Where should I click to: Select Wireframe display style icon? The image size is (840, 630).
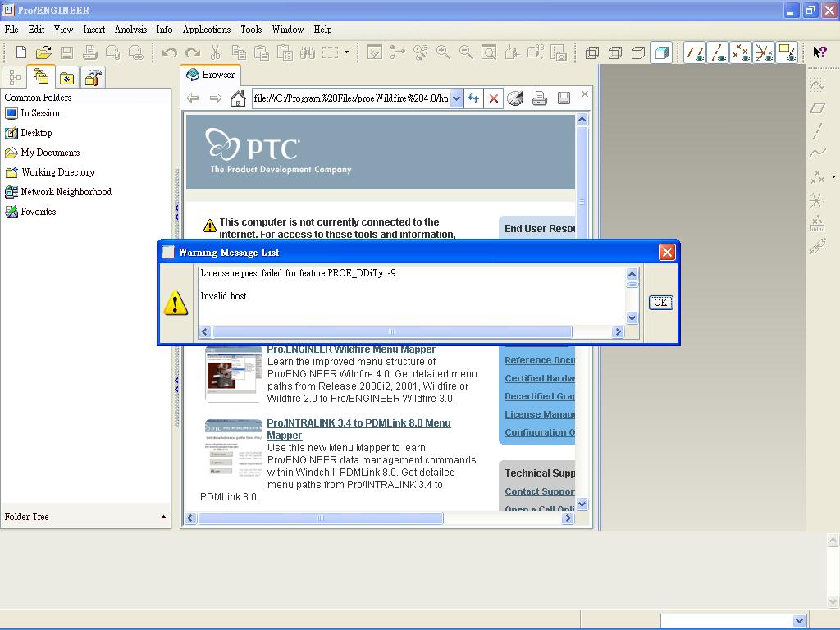pyautogui.click(x=592, y=52)
